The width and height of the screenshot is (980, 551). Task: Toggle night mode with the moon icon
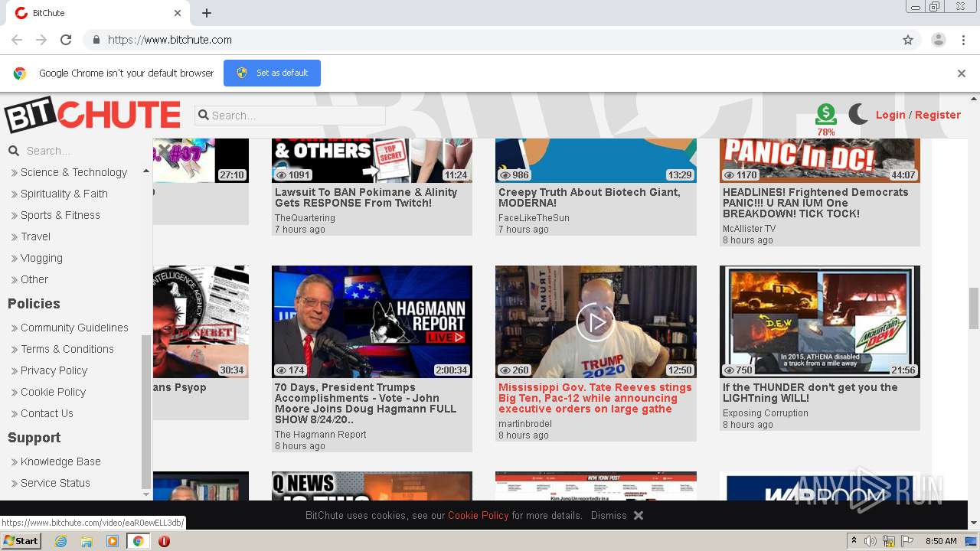(x=858, y=115)
